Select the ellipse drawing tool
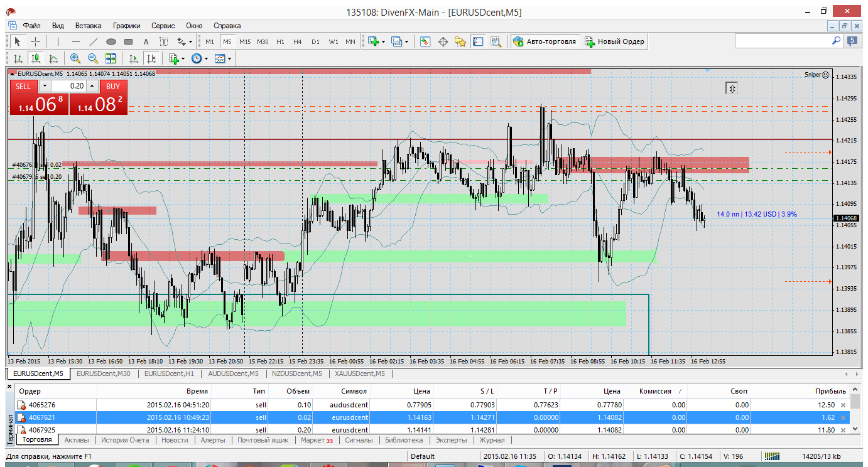This screenshot has height=467, width=868. [111, 41]
